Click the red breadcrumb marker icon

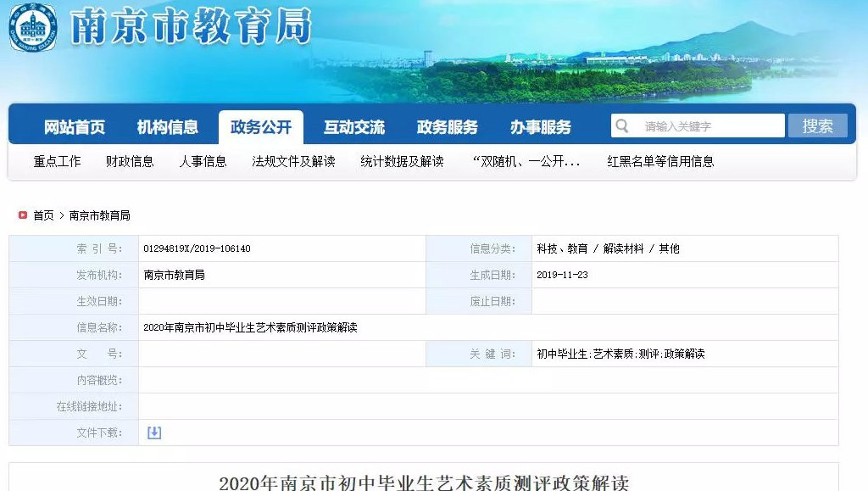(x=23, y=215)
